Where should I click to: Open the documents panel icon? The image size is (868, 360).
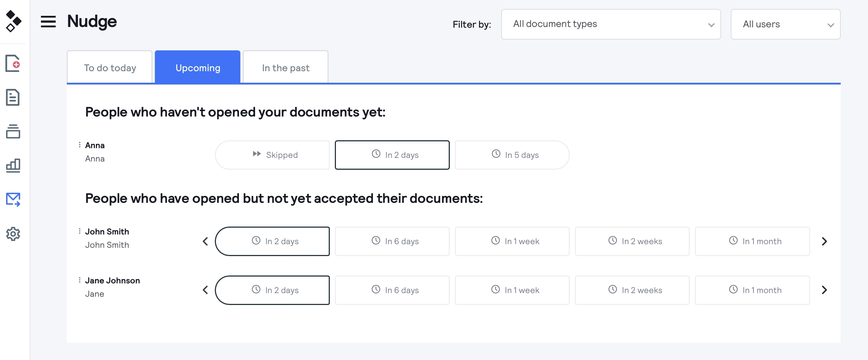coord(13,97)
